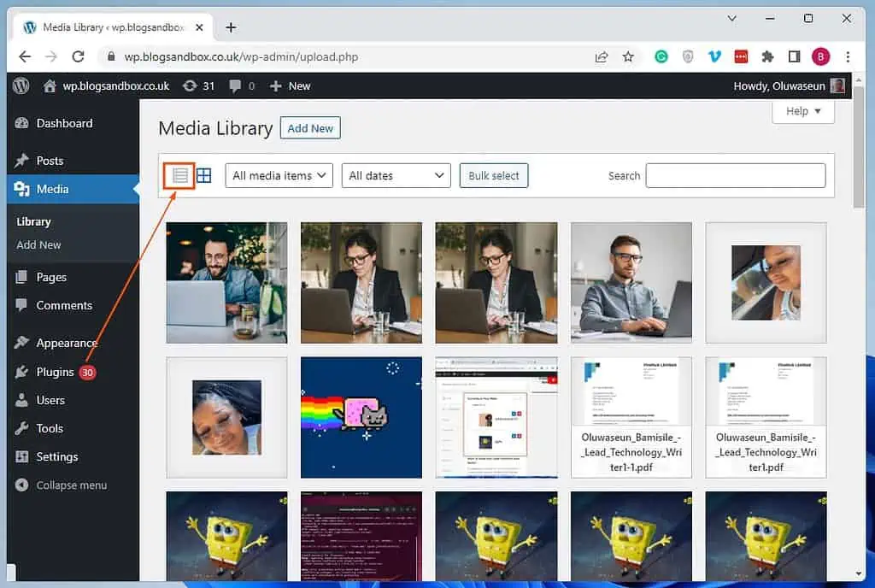Open Appearance in sidebar
The width and height of the screenshot is (875, 588).
point(73,343)
